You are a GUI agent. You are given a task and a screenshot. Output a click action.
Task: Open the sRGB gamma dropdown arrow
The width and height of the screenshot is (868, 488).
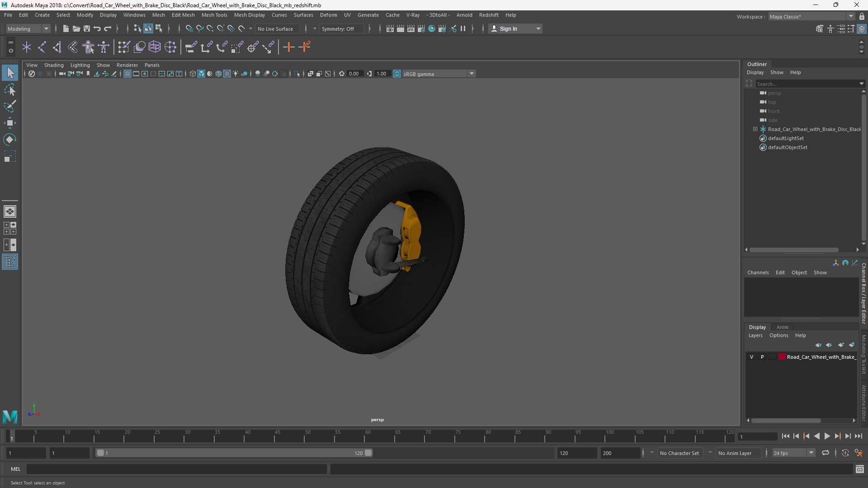pyautogui.click(x=472, y=74)
